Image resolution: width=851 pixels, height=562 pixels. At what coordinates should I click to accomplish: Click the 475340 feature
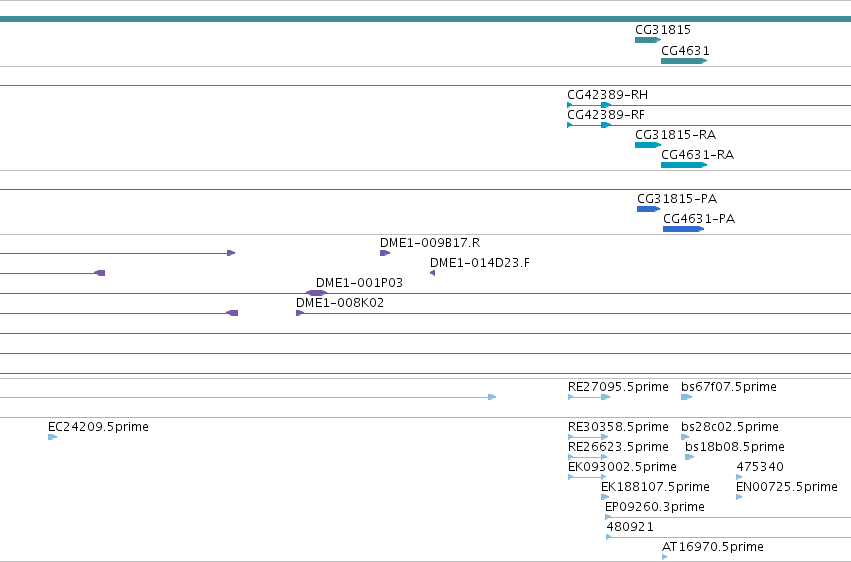tap(760, 467)
